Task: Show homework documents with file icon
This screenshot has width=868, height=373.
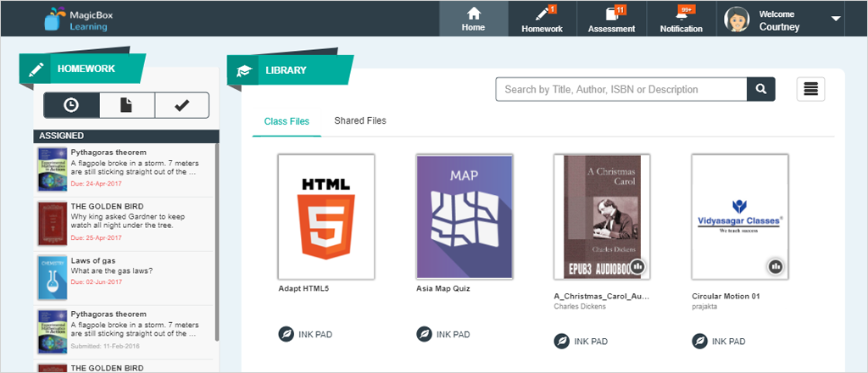Action: click(127, 105)
